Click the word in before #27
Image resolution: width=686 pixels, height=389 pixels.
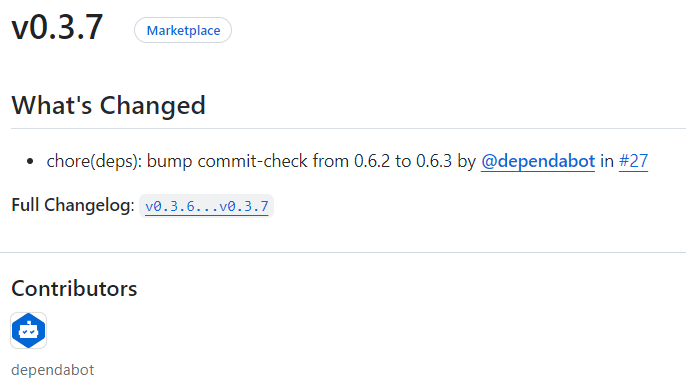pos(607,161)
